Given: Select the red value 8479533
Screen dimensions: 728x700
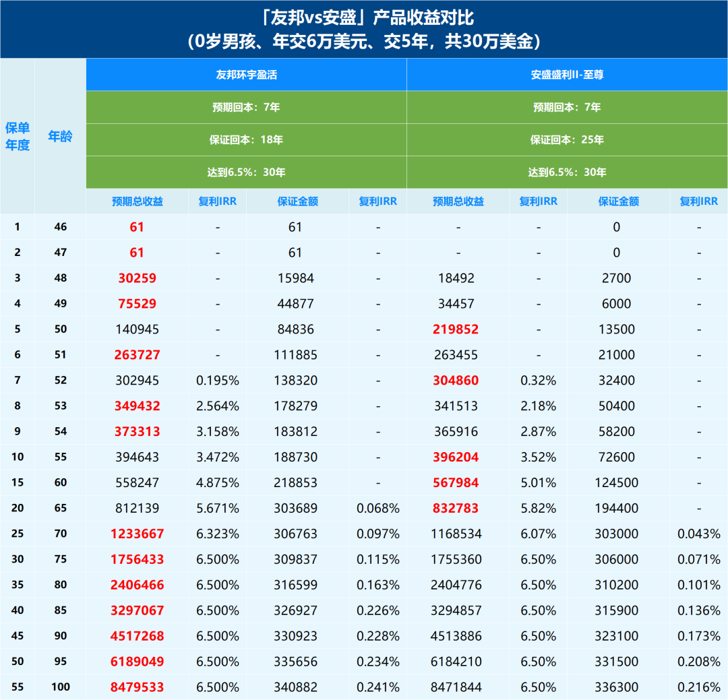Looking at the screenshot, I should coord(137,688).
